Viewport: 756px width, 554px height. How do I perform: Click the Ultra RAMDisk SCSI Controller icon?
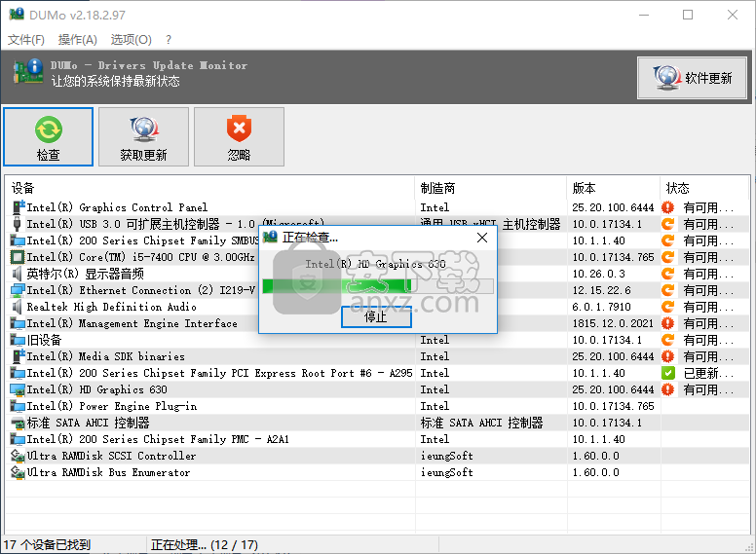click(18, 456)
